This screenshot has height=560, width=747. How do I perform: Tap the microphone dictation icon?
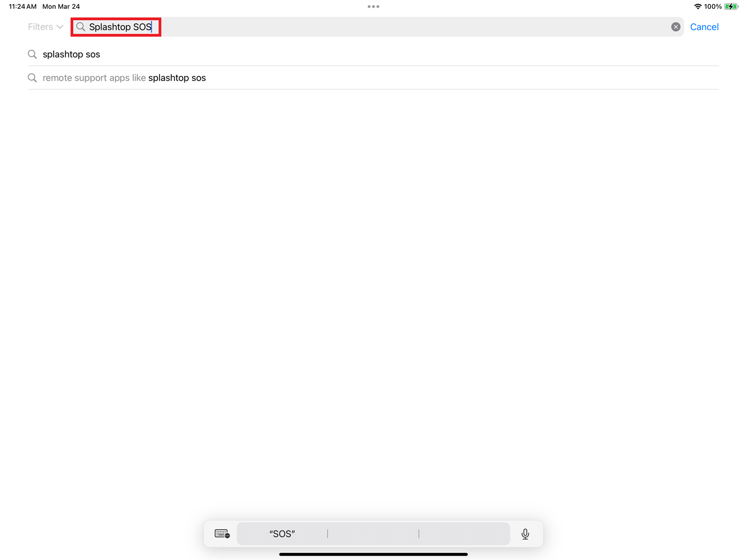(x=525, y=534)
